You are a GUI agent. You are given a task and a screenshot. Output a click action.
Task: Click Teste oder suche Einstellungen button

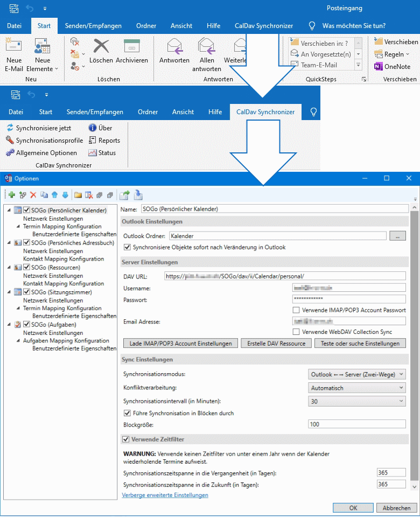pos(360,343)
